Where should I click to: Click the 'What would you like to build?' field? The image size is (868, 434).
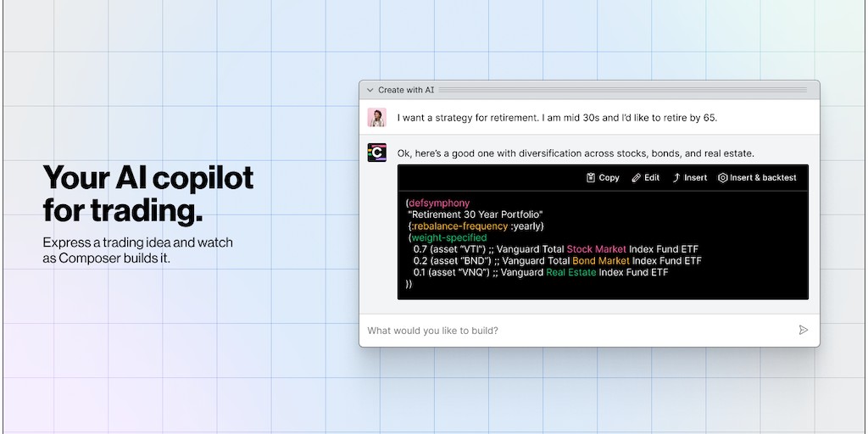576,331
